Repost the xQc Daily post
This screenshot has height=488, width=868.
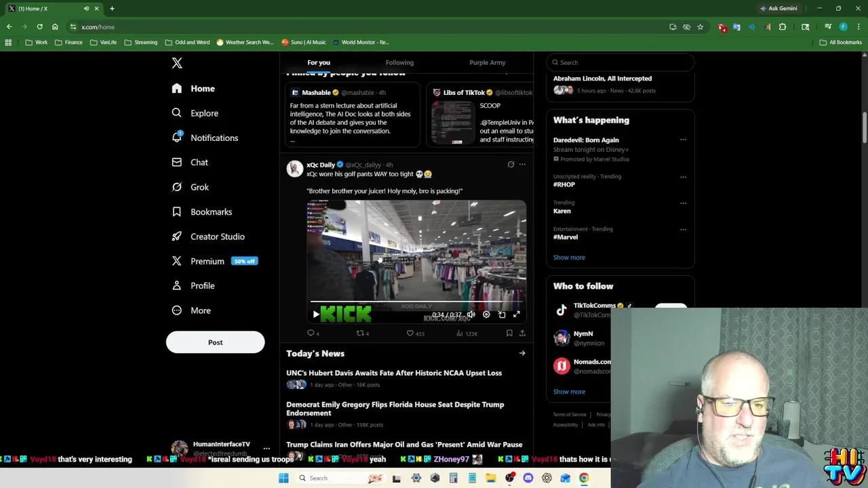[363, 333]
